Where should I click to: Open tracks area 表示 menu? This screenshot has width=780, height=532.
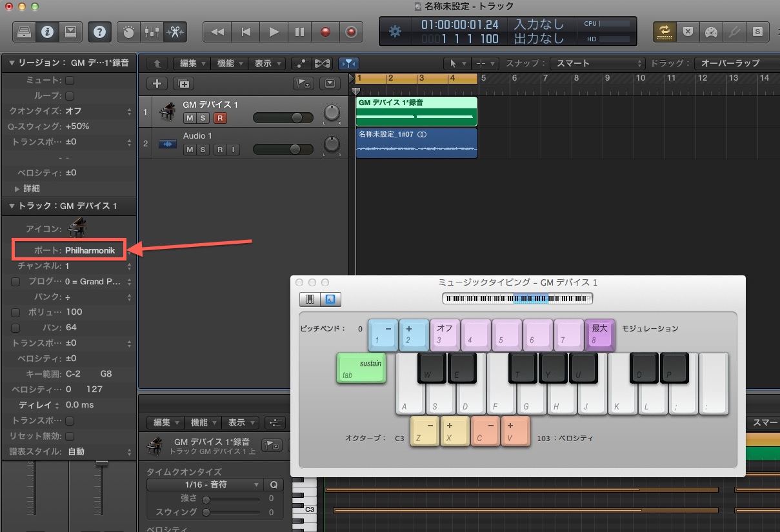coord(267,63)
